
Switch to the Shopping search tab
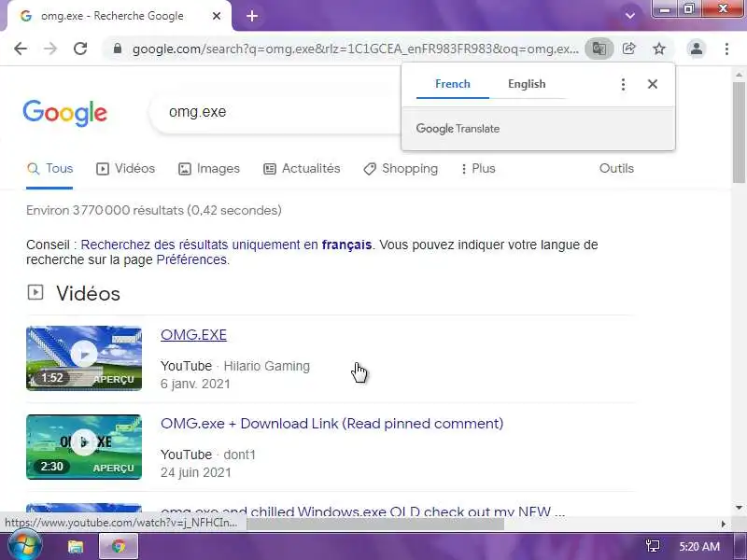click(x=401, y=169)
